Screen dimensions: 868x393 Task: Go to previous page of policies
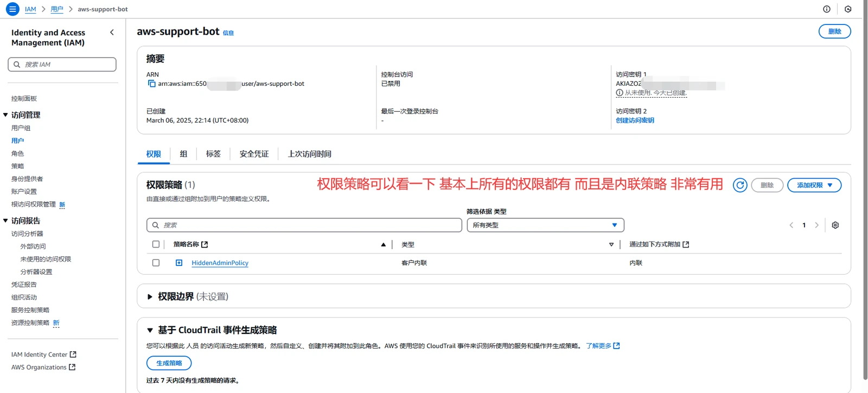(x=792, y=225)
